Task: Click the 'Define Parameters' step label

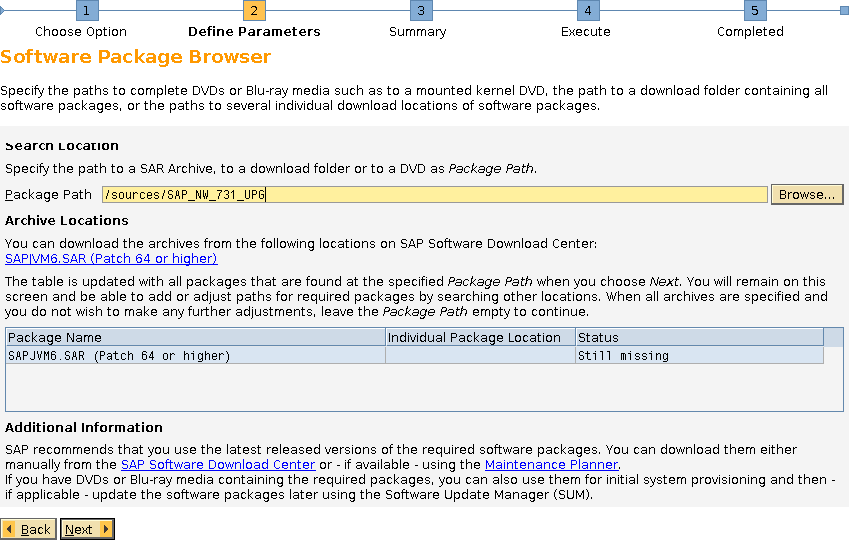Action: [254, 31]
